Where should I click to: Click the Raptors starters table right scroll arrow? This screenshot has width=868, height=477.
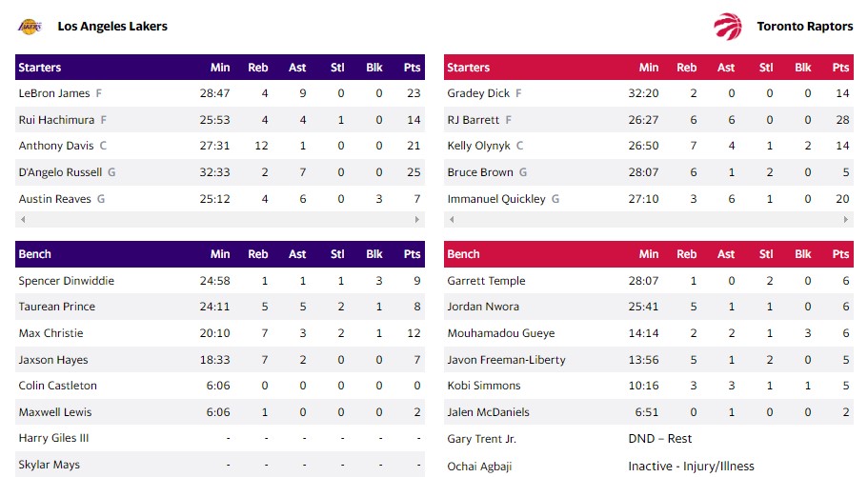click(847, 220)
